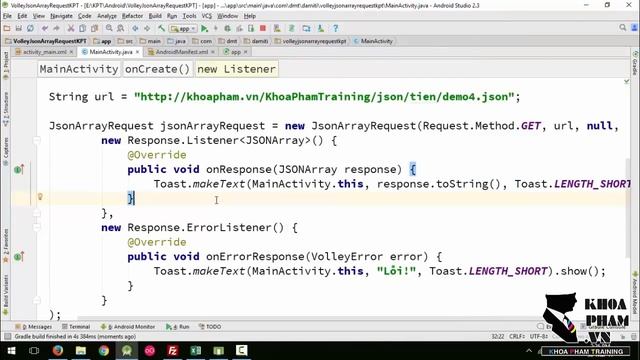This screenshot has height=360, width=640.
Task: Open the app run configuration dropdown
Action: click(x=183, y=29)
